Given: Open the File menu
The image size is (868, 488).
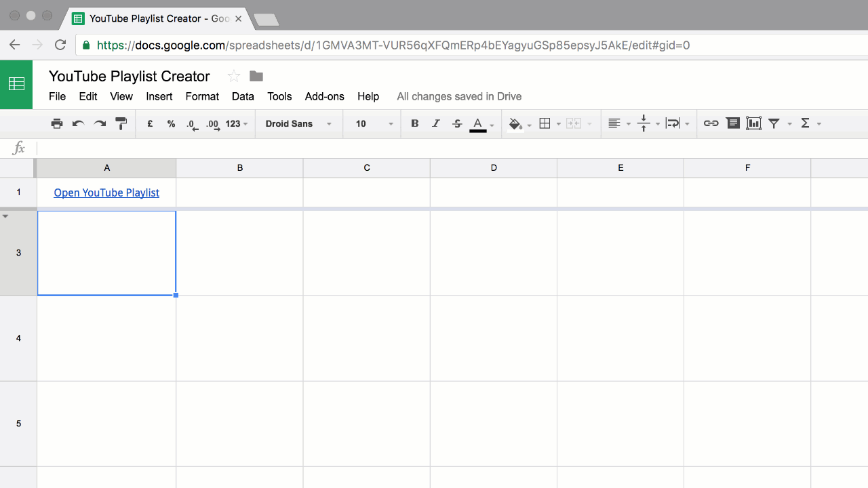Looking at the screenshot, I should (x=57, y=96).
